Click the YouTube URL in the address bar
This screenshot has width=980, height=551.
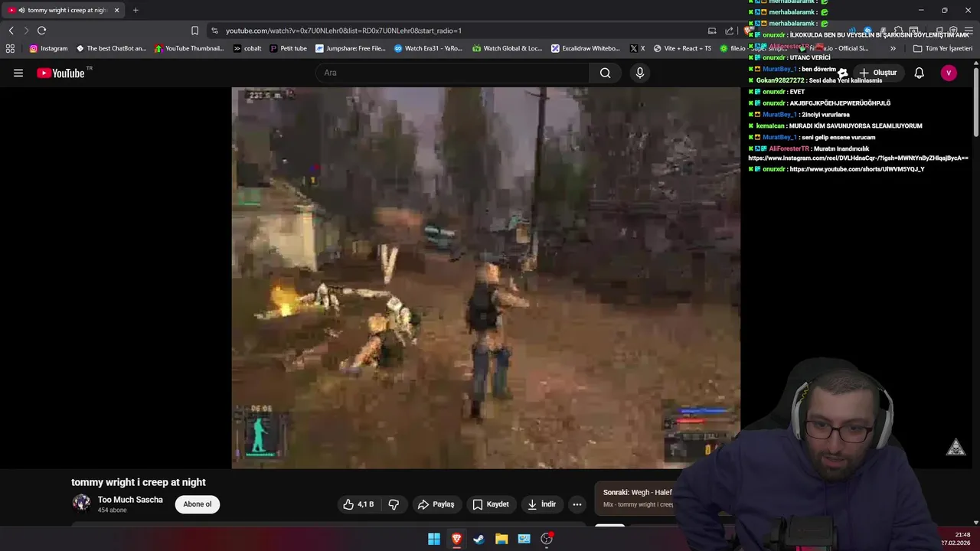344,31
